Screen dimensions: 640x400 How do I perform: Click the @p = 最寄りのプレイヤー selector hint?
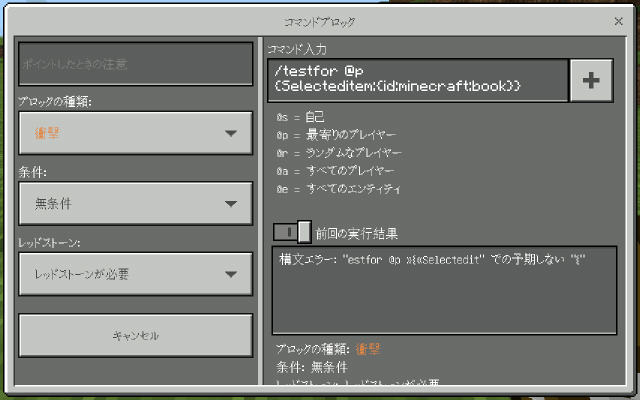point(336,135)
